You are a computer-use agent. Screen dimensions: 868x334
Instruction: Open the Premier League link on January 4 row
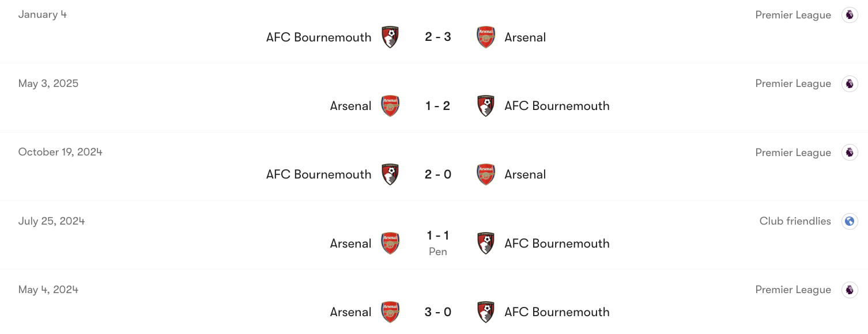tap(793, 14)
